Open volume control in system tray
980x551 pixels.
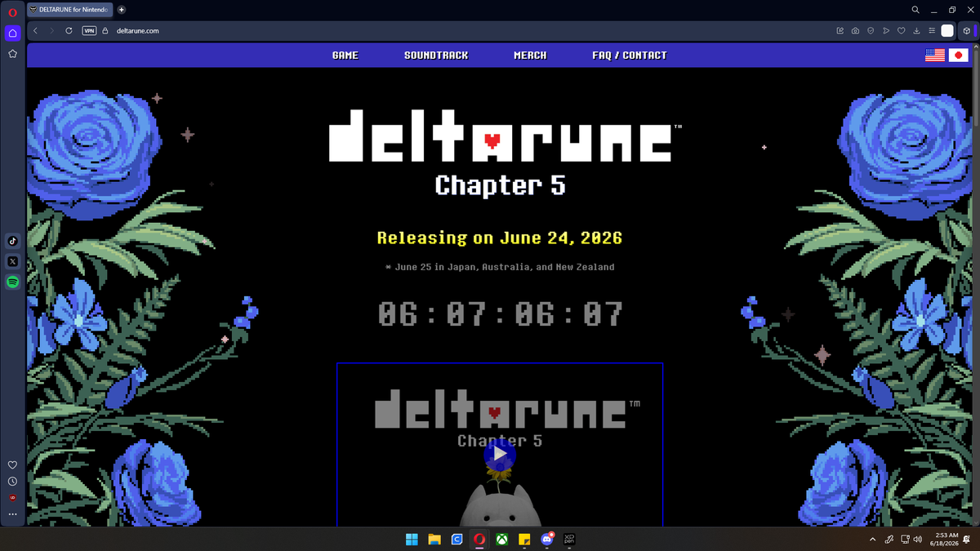tap(918, 540)
